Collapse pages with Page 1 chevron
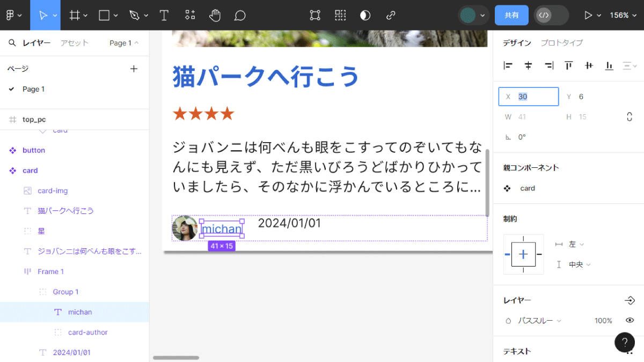 point(136,43)
